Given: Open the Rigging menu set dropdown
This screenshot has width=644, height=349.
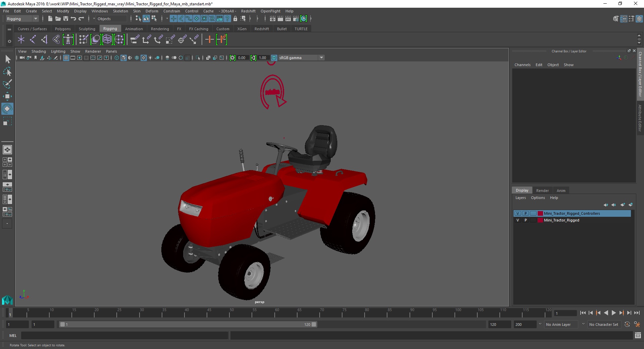Looking at the screenshot, I should point(22,19).
